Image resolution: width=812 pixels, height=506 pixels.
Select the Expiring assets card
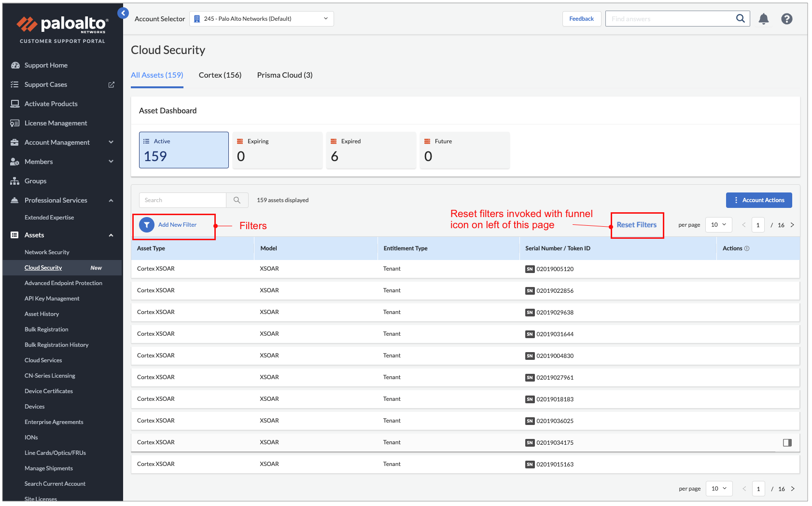[x=277, y=150]
